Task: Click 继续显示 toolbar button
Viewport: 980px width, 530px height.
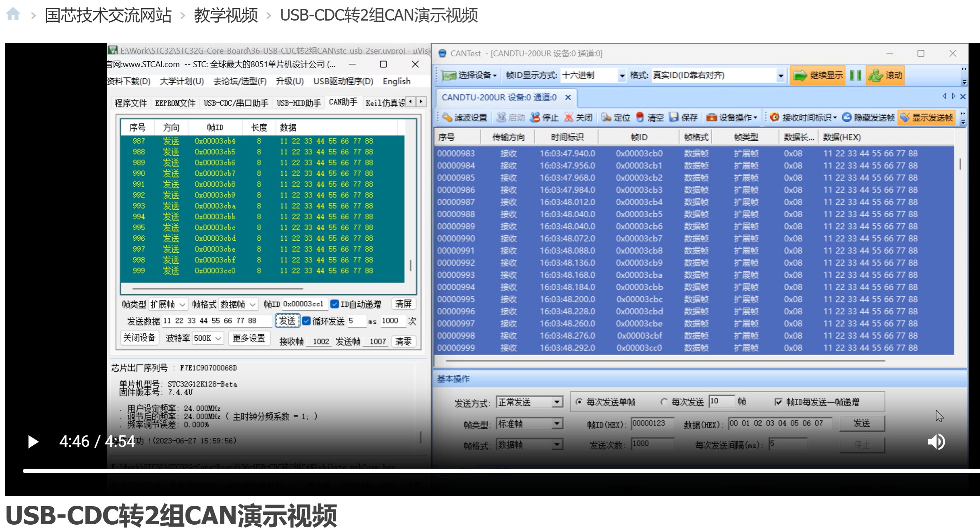Action: tap(817, 75)
